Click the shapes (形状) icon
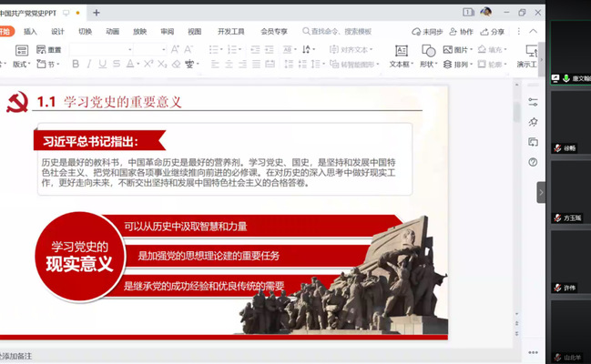 click(428, 50)
